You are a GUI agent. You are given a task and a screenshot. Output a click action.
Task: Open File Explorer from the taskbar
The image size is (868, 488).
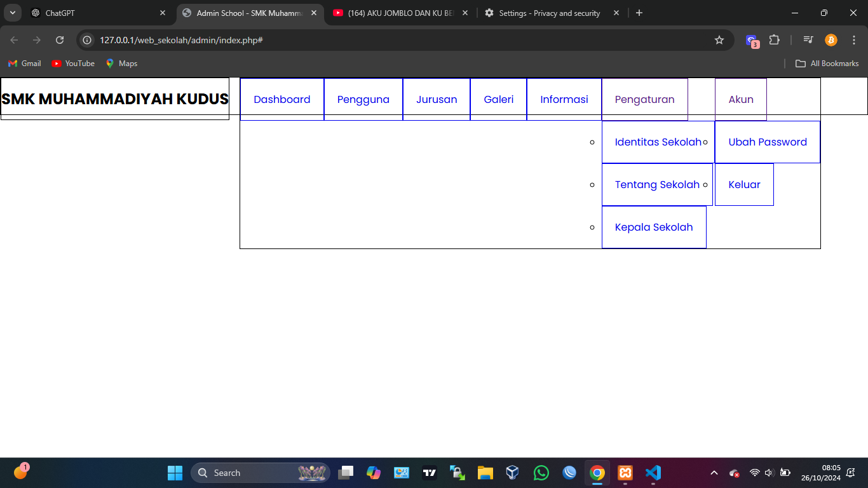coord(485,473)
